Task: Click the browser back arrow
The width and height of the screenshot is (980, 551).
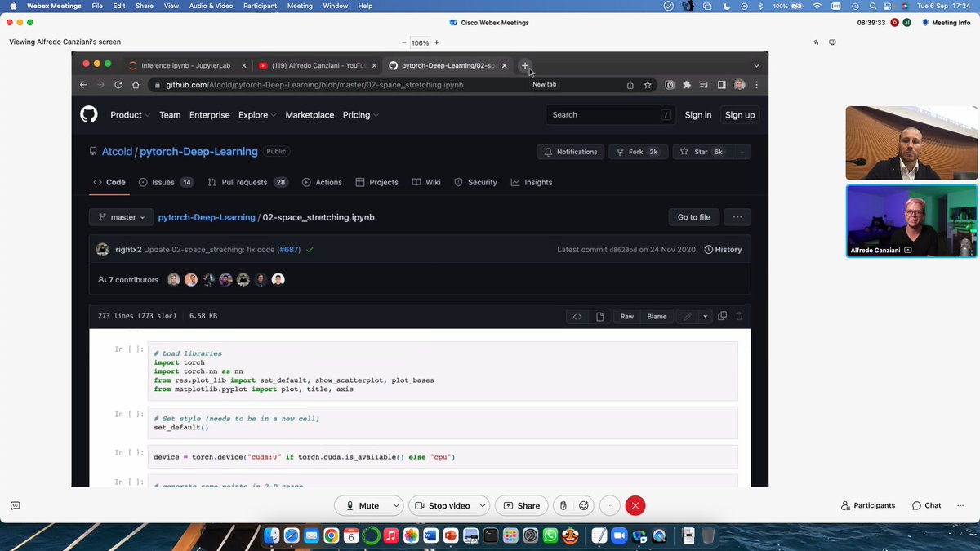Action: (x=82, y=85)
